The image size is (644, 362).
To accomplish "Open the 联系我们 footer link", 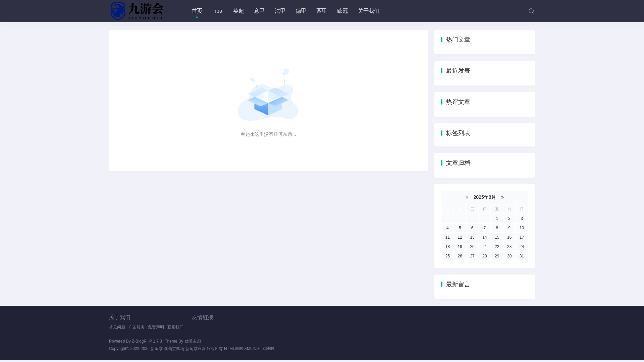I will click(175, 327).
